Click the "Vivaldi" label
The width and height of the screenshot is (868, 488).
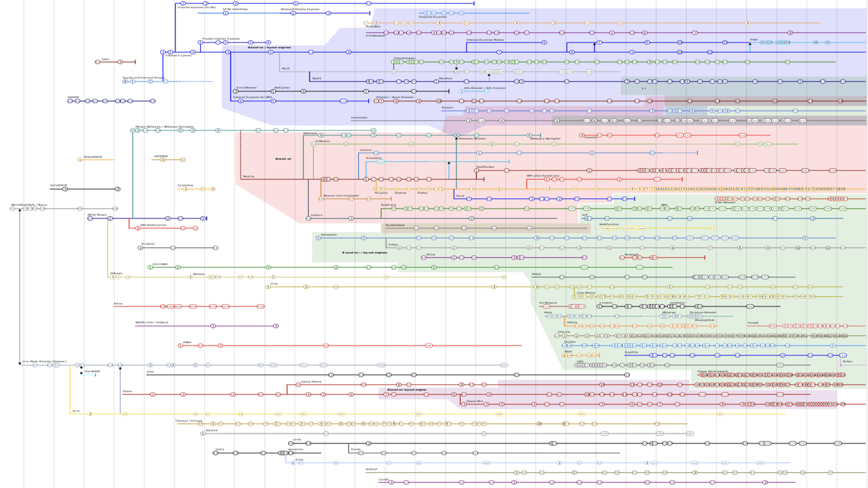pyautogui.click(x=753, y=323)
